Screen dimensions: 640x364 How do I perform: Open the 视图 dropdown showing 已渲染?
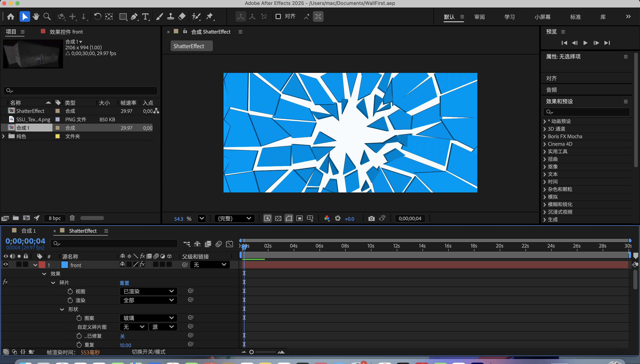pos(148,291)
